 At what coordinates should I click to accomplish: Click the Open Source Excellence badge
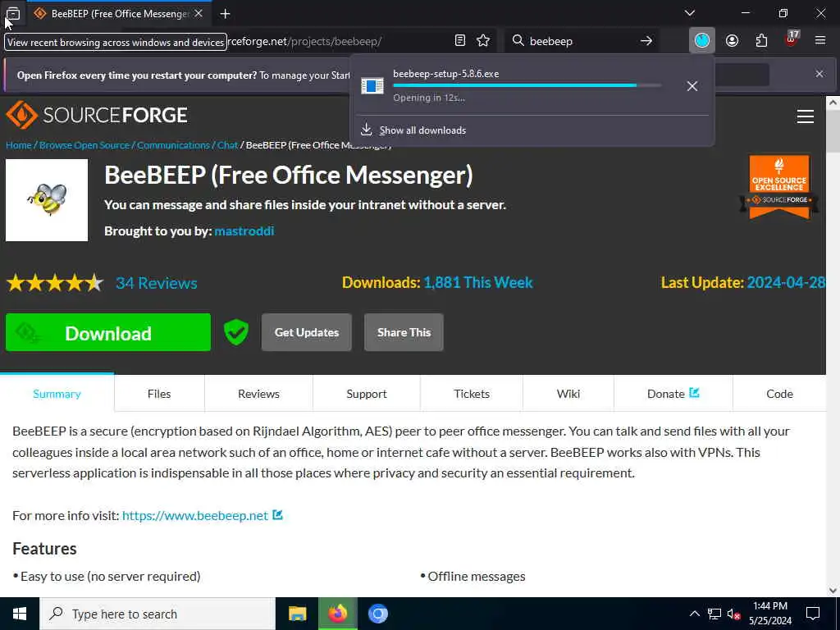(779, 187)
